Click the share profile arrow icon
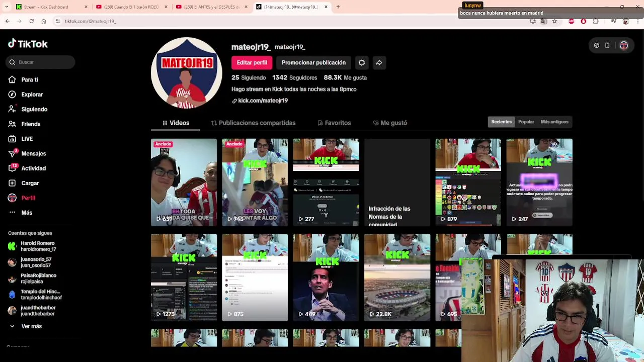 click(379, 63)
